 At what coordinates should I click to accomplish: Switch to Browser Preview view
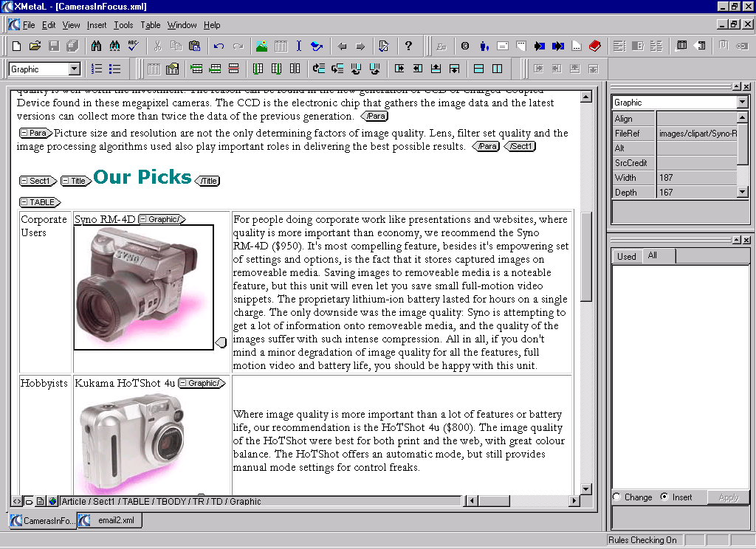pyautogui.click(x=52, y=501)
